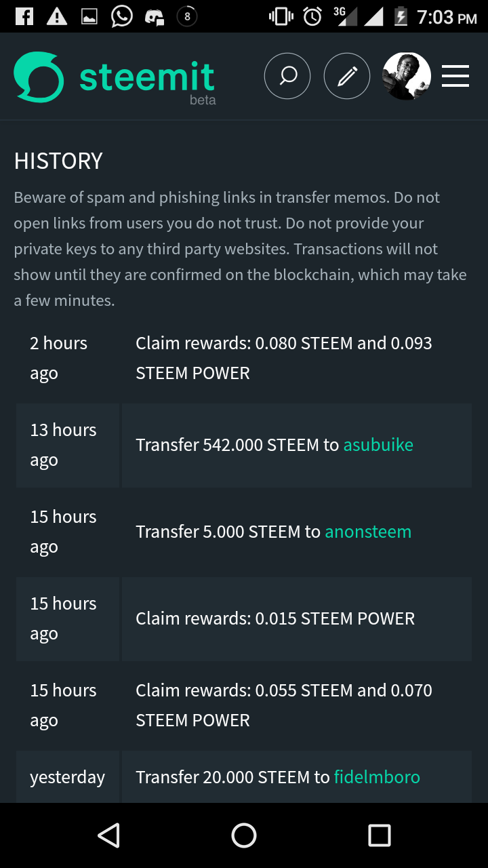Tap the recent apps square button
The height and width of the screenshot is (868, 488).
point(380,835)
